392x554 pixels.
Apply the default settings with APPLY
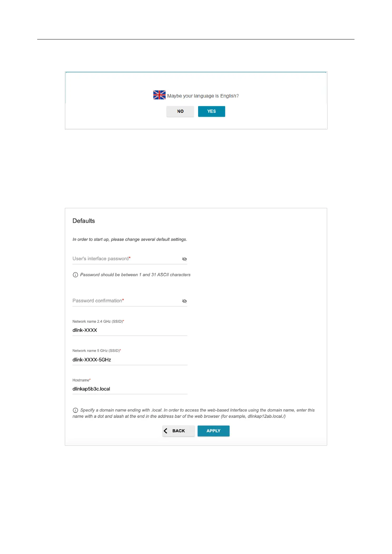tap(214, 431)
